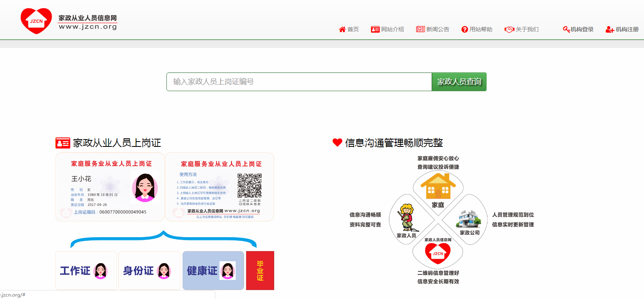The width and height of the screenshot is (644, 299).
Task: Click the 工作证 card
Action: (x=86, y=271)
